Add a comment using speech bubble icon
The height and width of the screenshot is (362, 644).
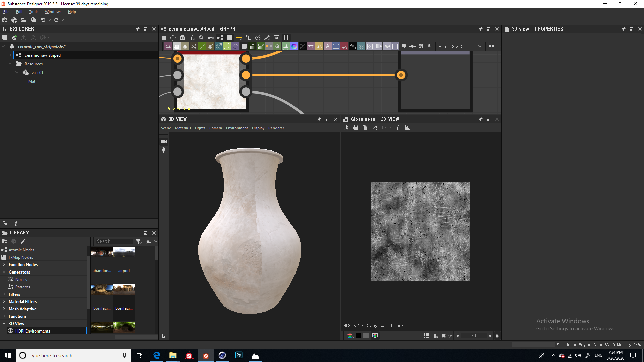coord(404,46)
